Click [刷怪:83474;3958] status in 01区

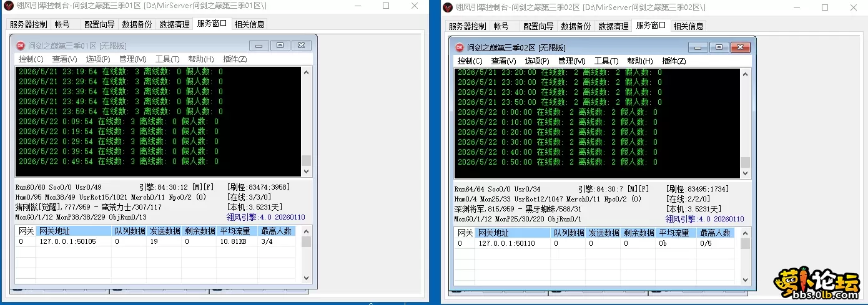click(x=258, y=187)
